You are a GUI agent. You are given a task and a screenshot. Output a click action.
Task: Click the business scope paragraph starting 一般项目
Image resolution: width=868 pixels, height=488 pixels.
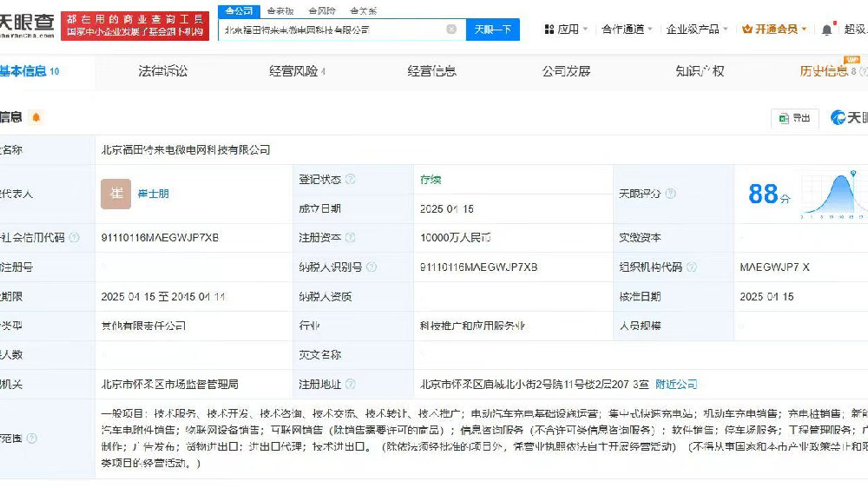pos(484,439)
